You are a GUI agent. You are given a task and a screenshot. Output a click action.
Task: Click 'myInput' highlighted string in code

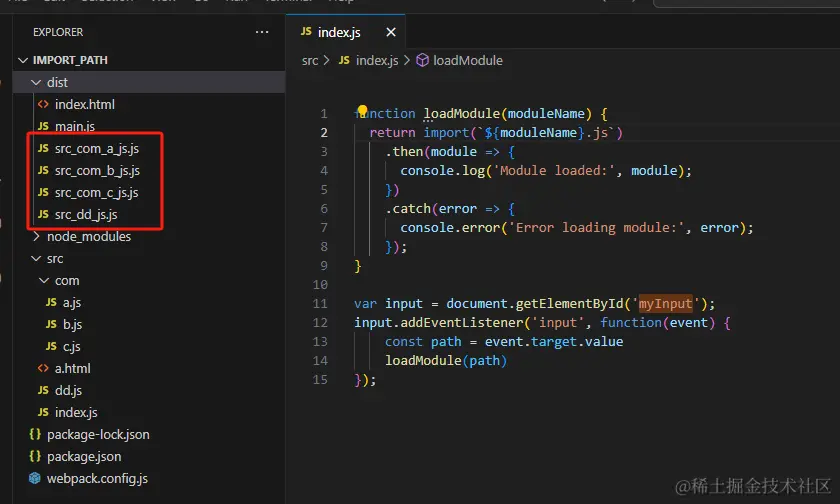coord(665,304)
